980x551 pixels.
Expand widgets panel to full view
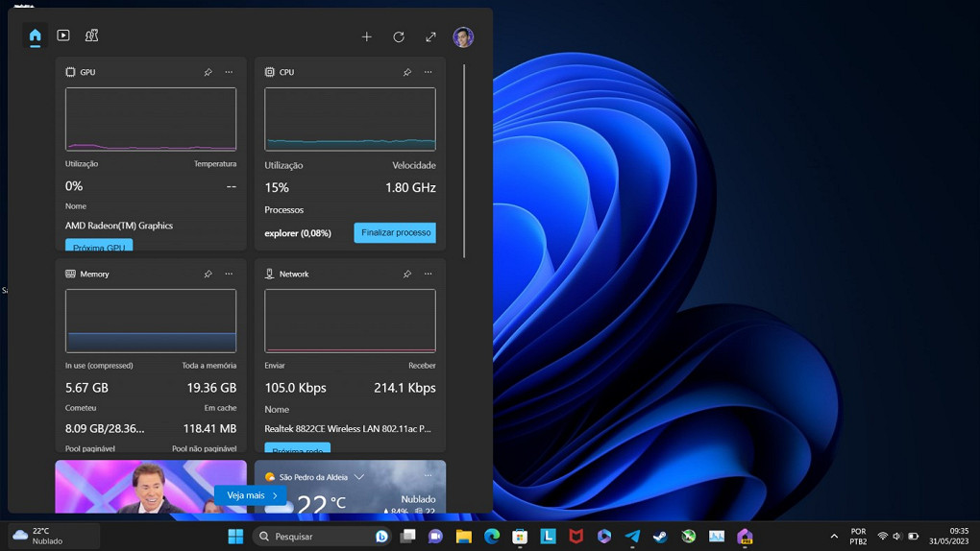tap(430, 36)
